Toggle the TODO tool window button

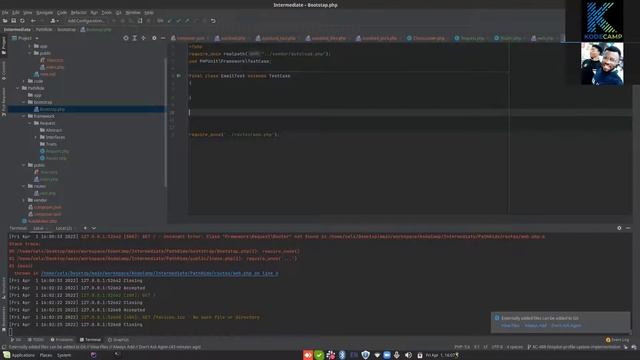click(35, 340)
